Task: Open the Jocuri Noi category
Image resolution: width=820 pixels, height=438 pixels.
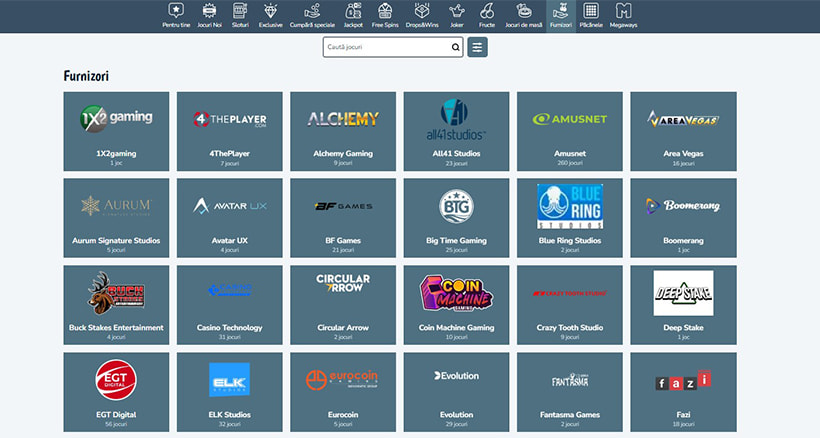Action: (209, 16)
